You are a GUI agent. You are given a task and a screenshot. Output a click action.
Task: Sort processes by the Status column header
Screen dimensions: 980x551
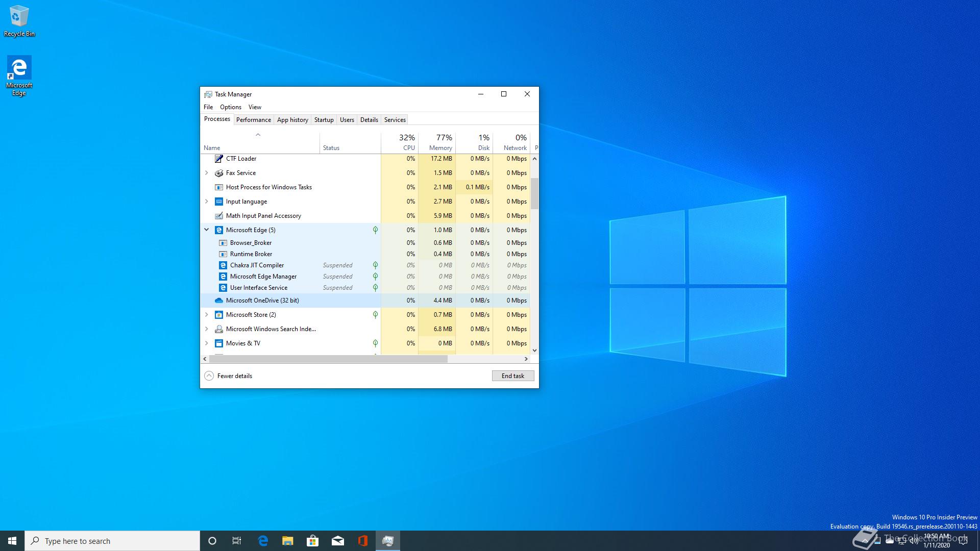coord(350,143)
